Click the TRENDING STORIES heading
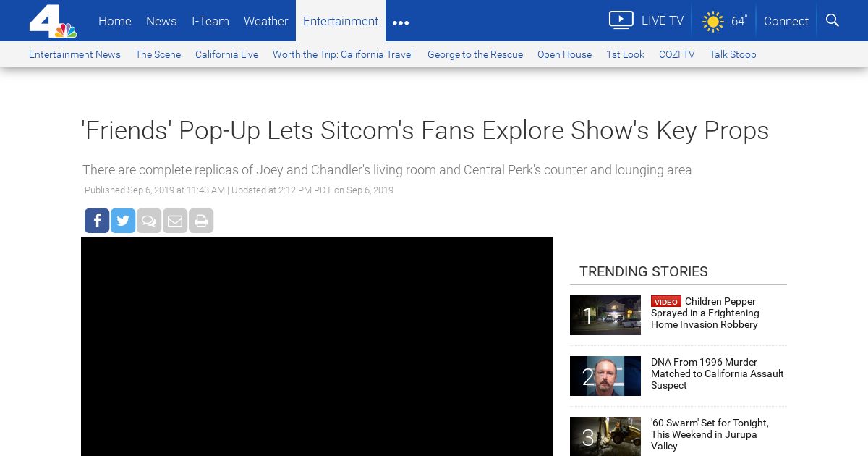This screenshot has height=456, width=868. [x=644, y=271]
